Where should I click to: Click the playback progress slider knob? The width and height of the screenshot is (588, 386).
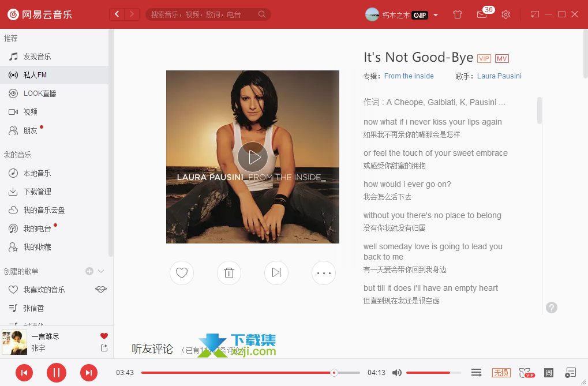pos(334,373)
